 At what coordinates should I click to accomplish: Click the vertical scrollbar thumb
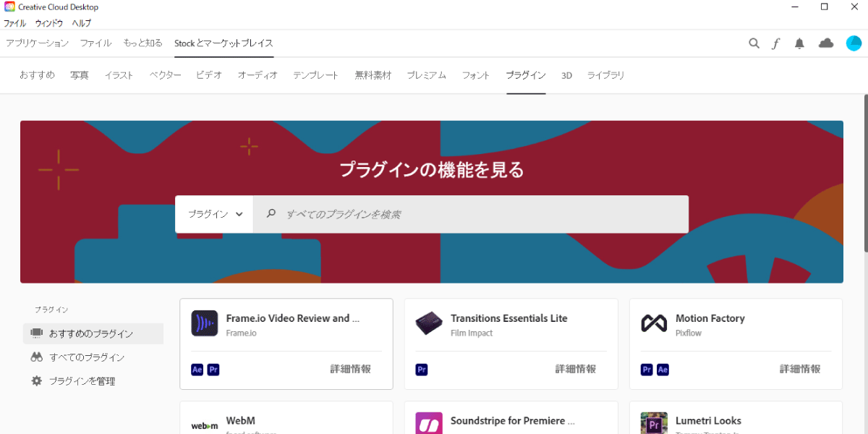(x=864, y=174)
